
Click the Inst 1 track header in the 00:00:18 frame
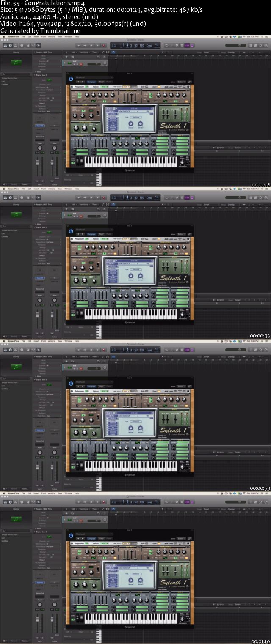pyautogui.click(x=85, y=63)
